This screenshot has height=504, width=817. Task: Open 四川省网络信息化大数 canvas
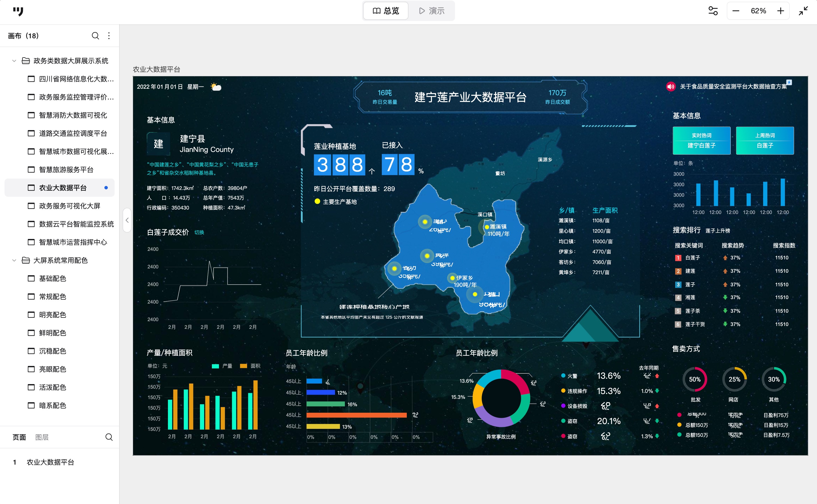(59, 79)
